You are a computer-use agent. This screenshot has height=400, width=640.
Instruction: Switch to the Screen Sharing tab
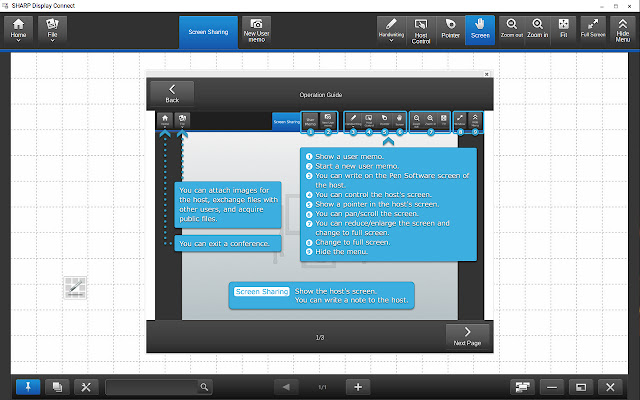pos(208,32)
